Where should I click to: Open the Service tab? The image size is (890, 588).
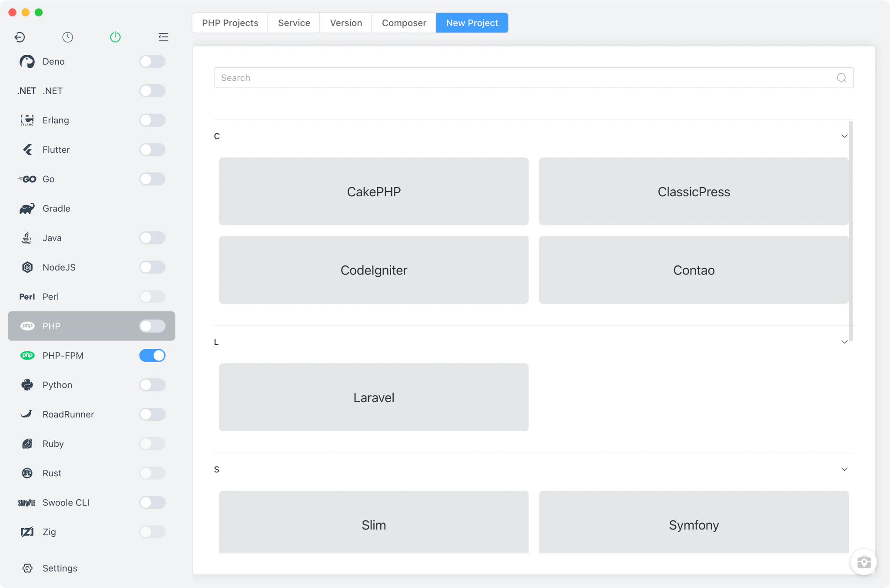coord(294,23)
